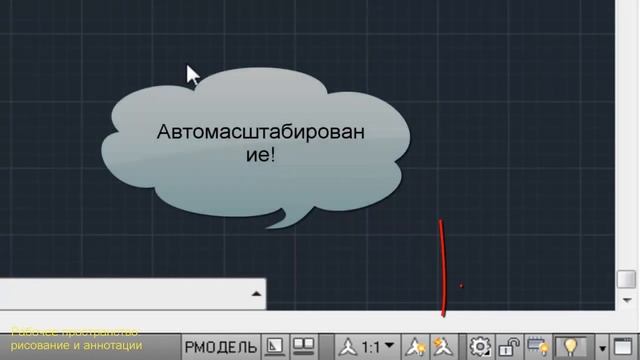Viewport: 640px width, 360px height.
Task: Open Quick View Drawings icon
Action: click(304, 347)
